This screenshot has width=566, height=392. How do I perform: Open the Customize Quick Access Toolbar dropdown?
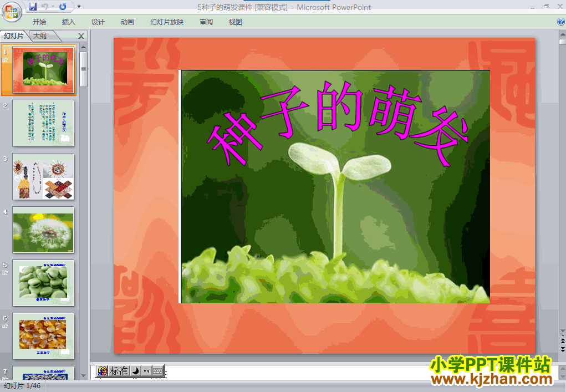(79, 7)
